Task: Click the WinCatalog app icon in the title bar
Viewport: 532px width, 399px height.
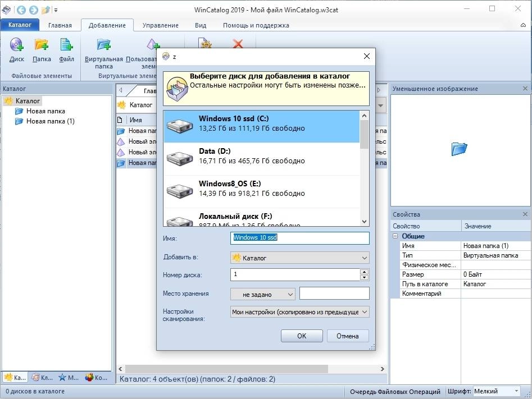Action: point(6,10)
